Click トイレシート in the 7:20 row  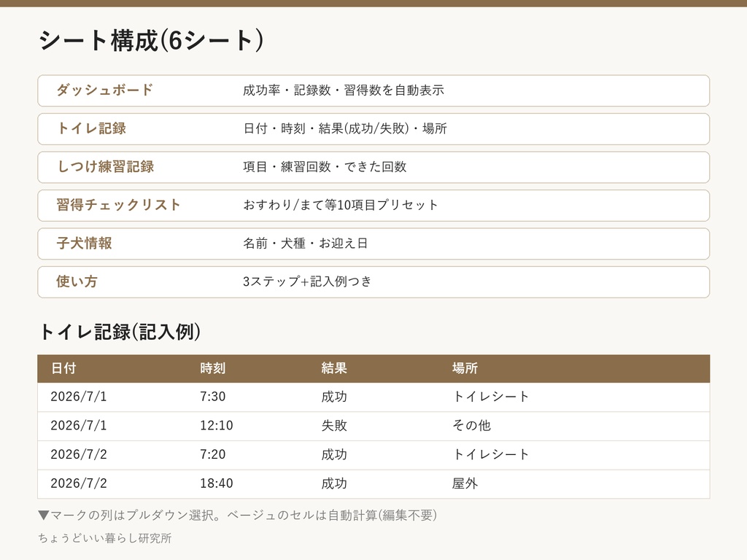click(491, 455)
